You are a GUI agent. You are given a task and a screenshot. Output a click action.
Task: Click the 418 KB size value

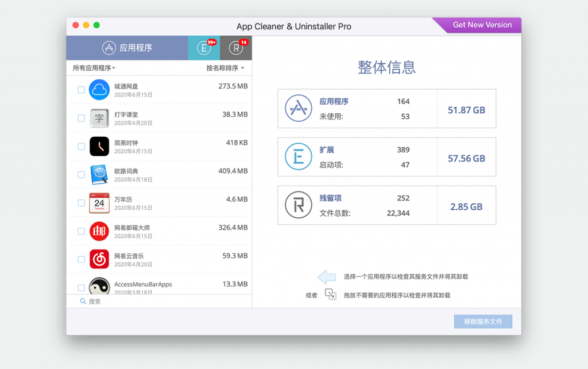coord(237,143)
